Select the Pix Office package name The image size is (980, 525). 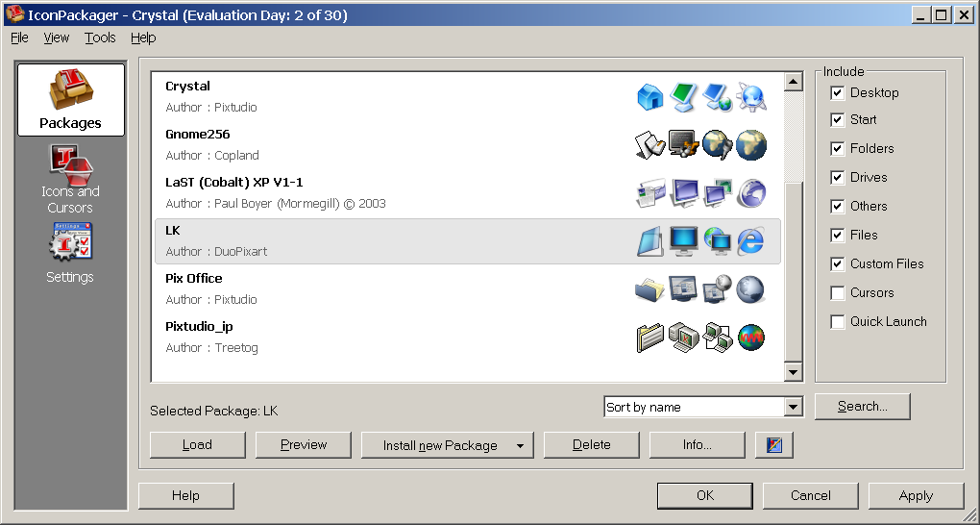[x=194, y=279]
